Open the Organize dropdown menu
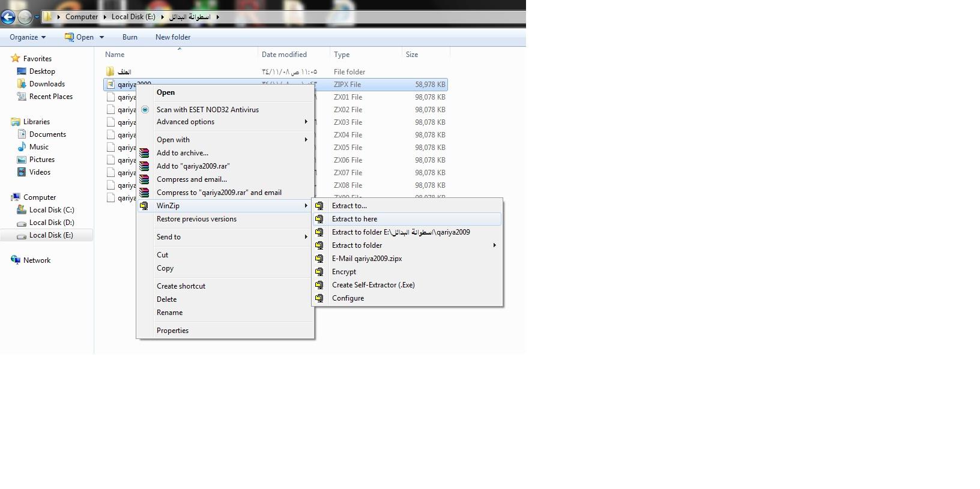Viewport: 980px width, 489px height. pos(28,37)
